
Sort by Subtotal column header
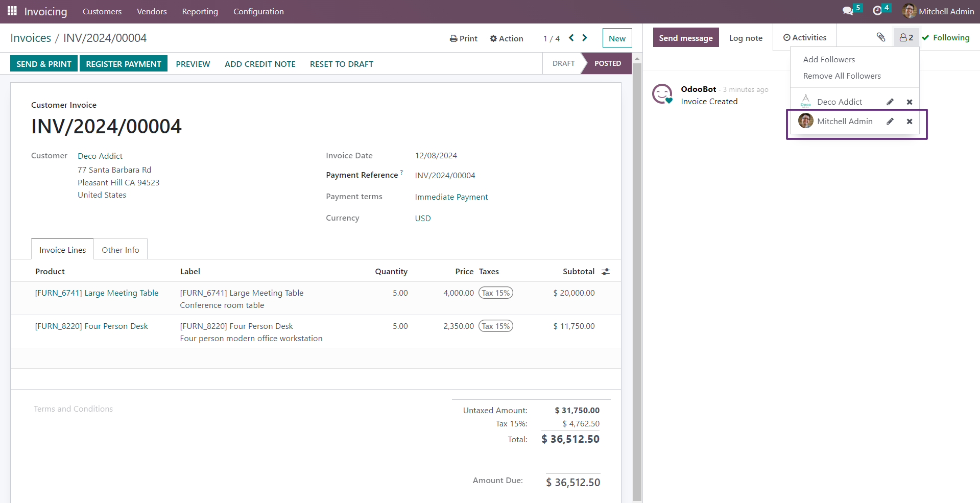tap(579, 272)
